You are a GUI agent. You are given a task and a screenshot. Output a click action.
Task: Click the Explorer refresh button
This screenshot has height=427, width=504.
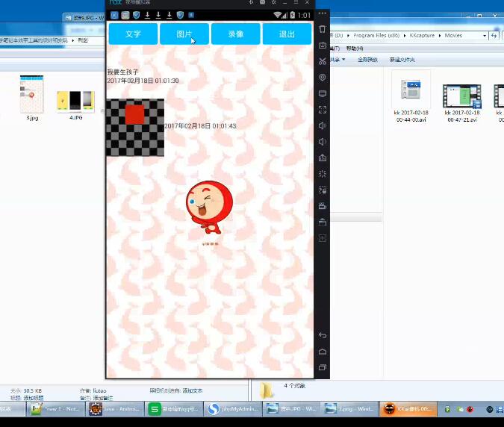[494, 36]
